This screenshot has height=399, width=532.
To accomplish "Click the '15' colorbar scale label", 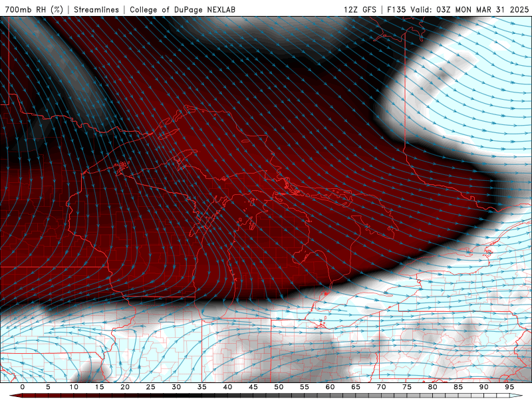I will click(x=99, y=387).
